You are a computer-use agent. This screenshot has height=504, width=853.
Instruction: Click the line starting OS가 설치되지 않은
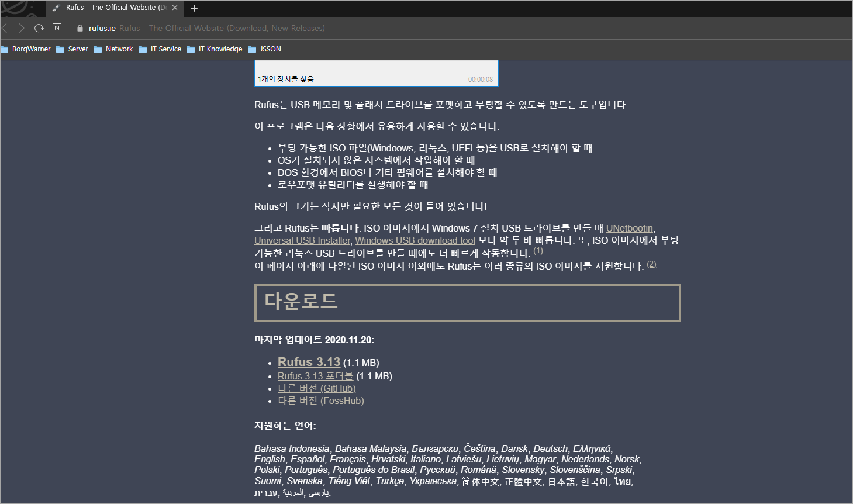pos(376,160)
